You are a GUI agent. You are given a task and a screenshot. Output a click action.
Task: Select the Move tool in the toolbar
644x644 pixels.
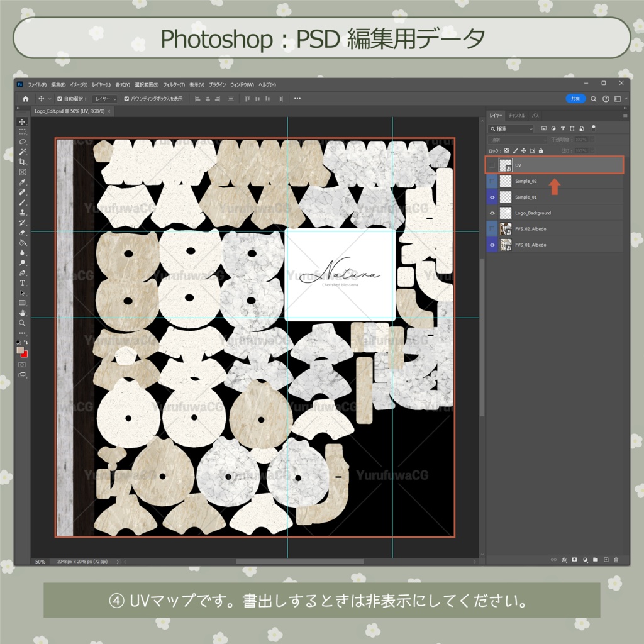tap(21, 122)
